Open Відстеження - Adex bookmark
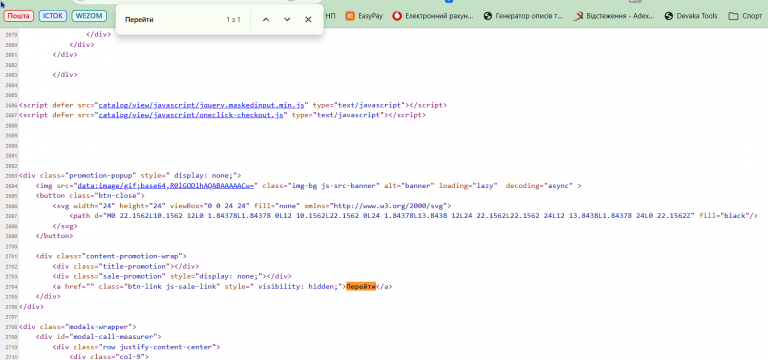This screenshot has width=768, height=360. click(614, 16)
